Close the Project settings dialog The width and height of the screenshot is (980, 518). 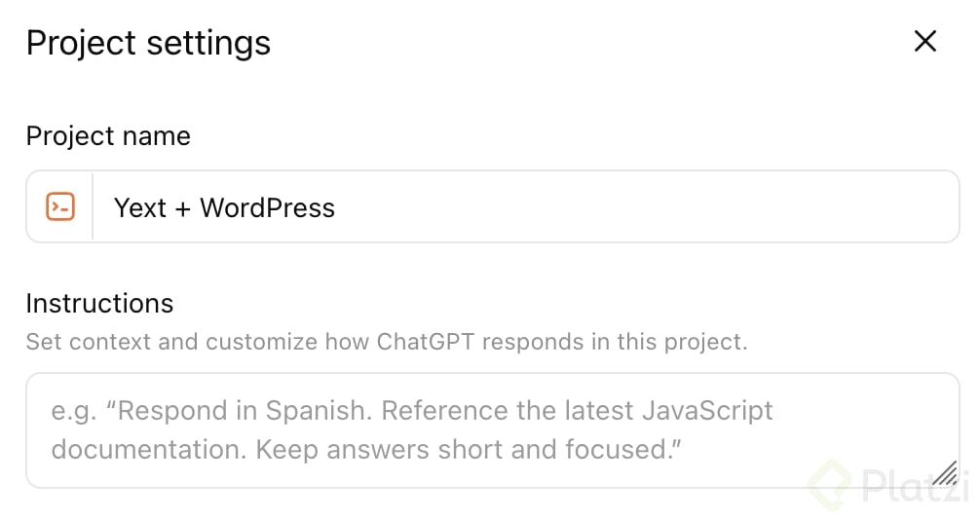pos(924,41)
